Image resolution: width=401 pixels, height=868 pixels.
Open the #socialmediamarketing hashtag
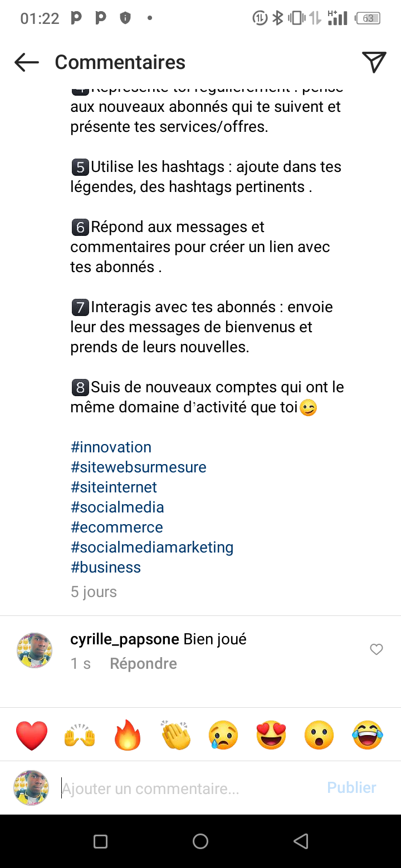coord(152,548)
